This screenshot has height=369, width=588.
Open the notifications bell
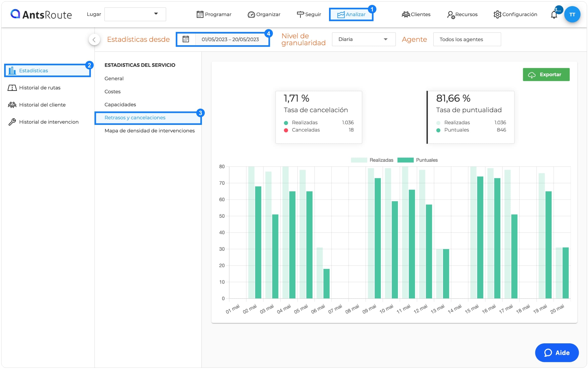(x=554, y=15)
